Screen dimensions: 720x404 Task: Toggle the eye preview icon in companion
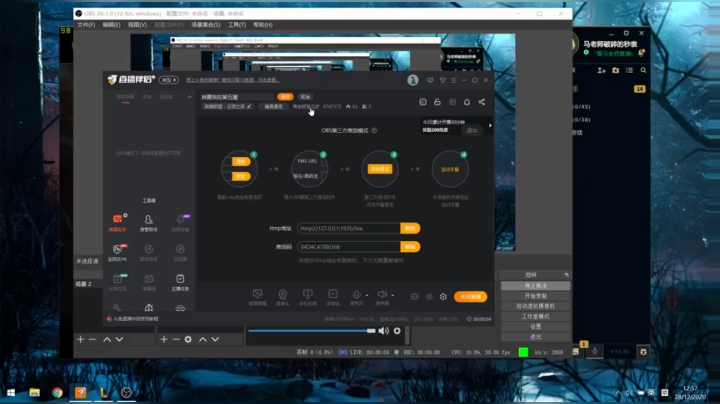pyautogui.click(x=429, y=297)
